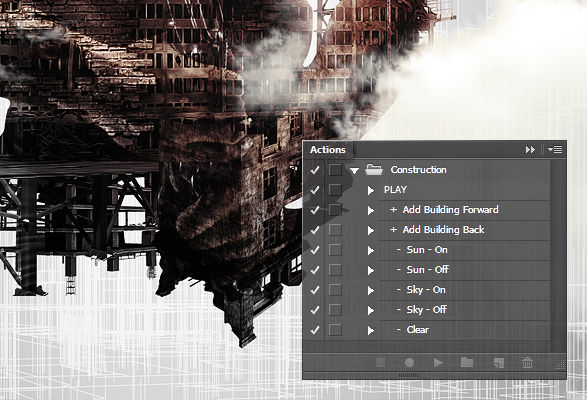The image size is (587, 400).
Task: Expand the Sky - Off action
Action: pyautogui.click(x=371, y=310)
